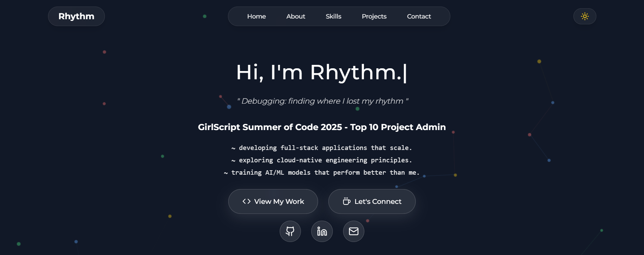
Task: Click the Rhythm logo
Action: [76, 16]
